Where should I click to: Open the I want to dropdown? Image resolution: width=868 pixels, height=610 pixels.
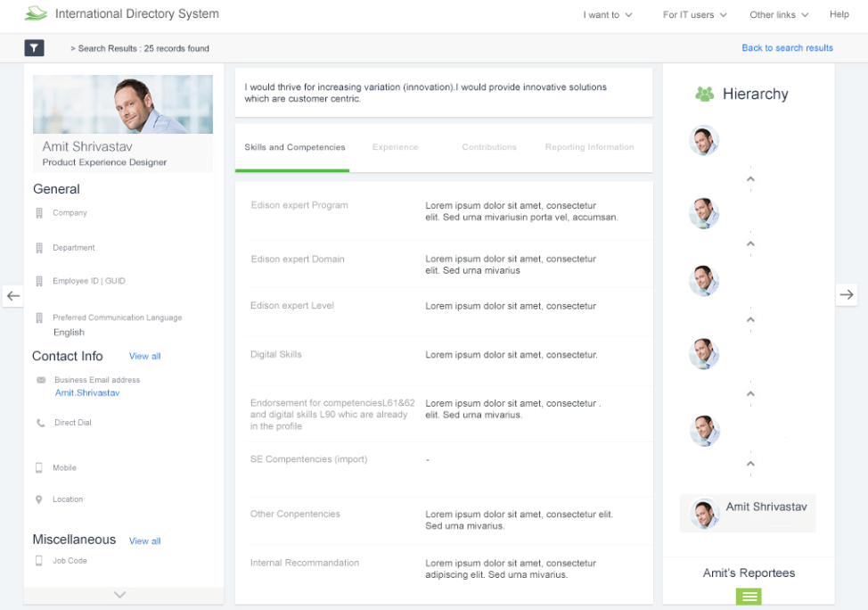coord(607,15)
